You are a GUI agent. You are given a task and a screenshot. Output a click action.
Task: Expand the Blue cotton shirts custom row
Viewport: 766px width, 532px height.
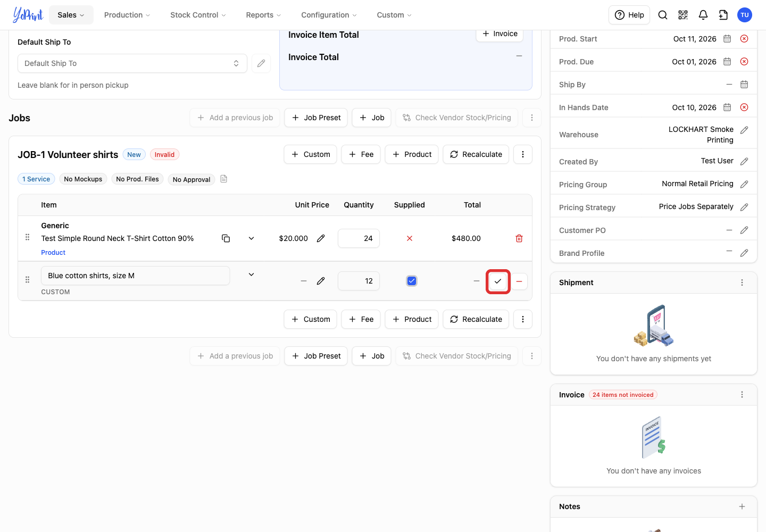pos(251,275)
